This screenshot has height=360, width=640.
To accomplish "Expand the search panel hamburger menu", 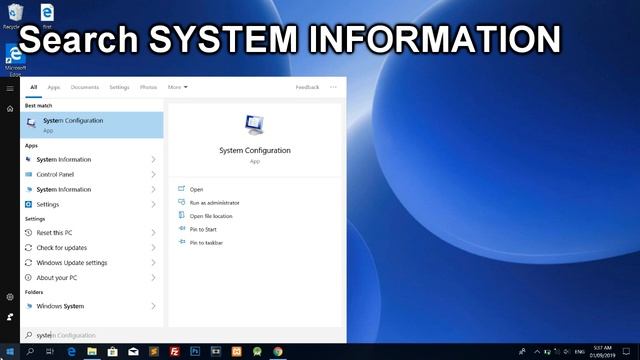I will pyautogui.click(x=10, y=89).
